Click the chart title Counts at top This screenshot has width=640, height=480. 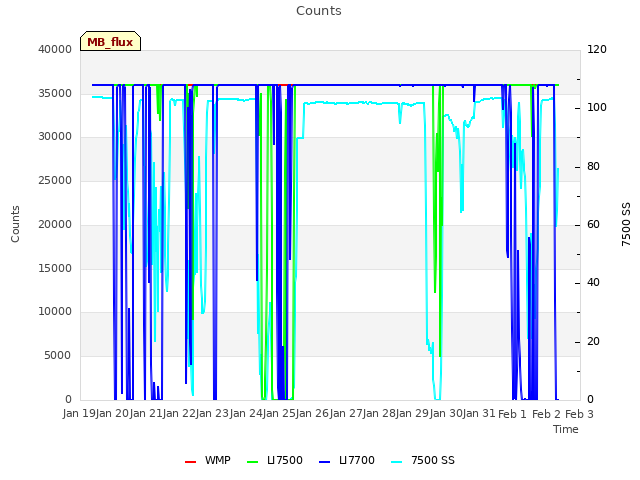click(x=319, y=11)
